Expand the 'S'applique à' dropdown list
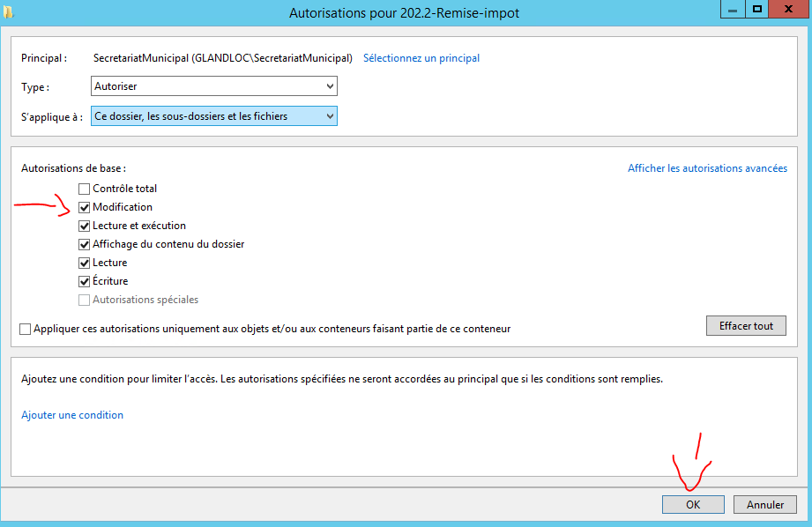Viewport: 812px width, 527px height. click(214, 116)
